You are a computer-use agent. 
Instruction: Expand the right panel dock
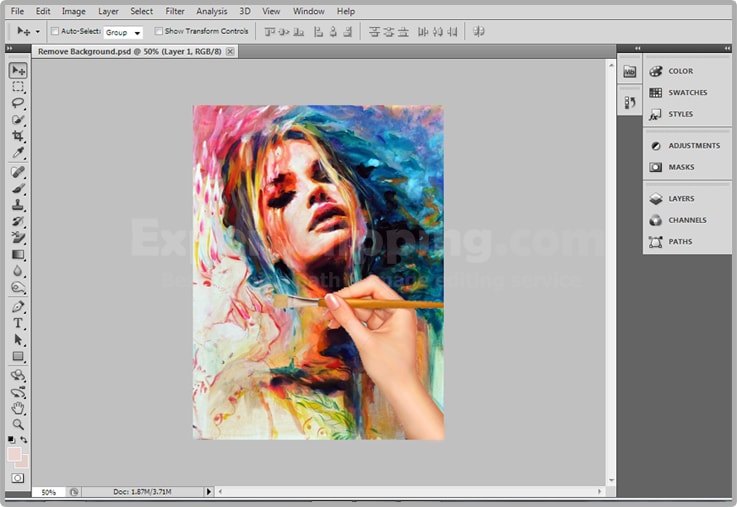pos(727,48)
